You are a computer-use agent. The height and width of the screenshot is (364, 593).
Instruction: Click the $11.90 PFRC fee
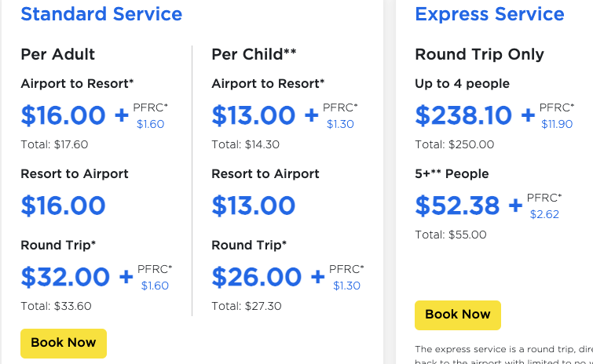point(557,124)
